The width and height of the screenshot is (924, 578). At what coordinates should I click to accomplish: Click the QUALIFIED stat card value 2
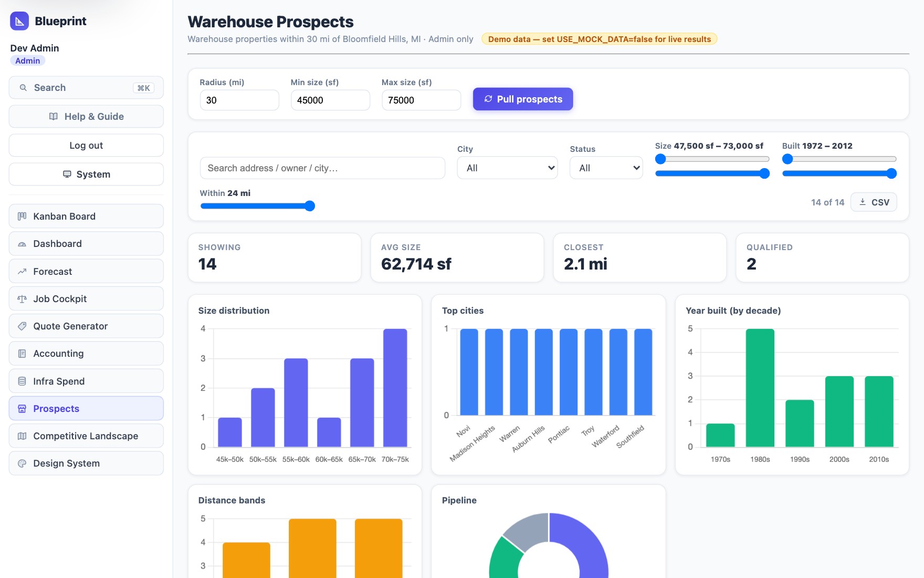[751, 264]
